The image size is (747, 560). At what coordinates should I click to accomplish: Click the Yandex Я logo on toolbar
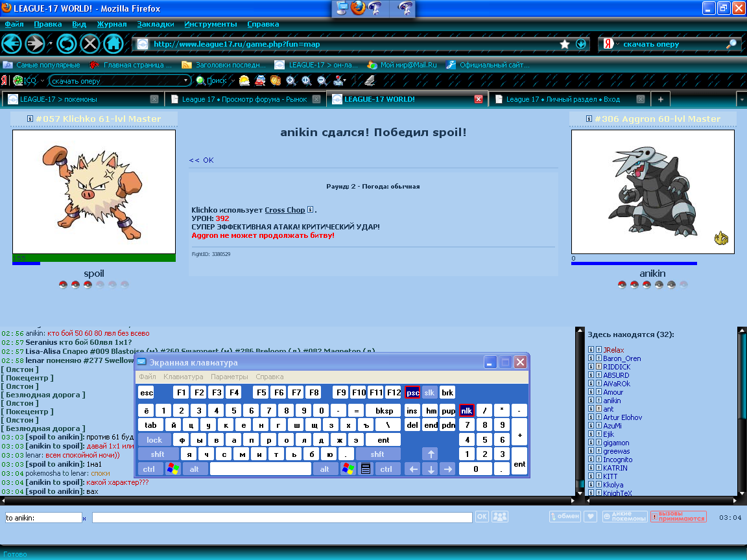tap(5, 80)
